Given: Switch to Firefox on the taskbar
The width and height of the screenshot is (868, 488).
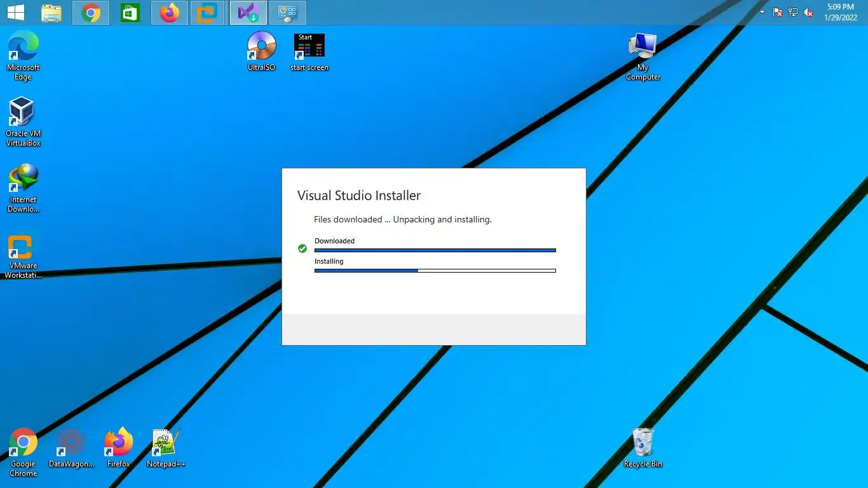Looking at the screenshot, I should coord(170,13).
